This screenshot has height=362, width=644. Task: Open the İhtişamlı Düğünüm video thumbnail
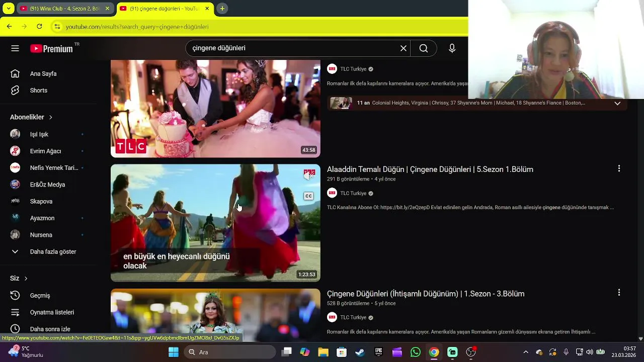(x=215, y=315)
